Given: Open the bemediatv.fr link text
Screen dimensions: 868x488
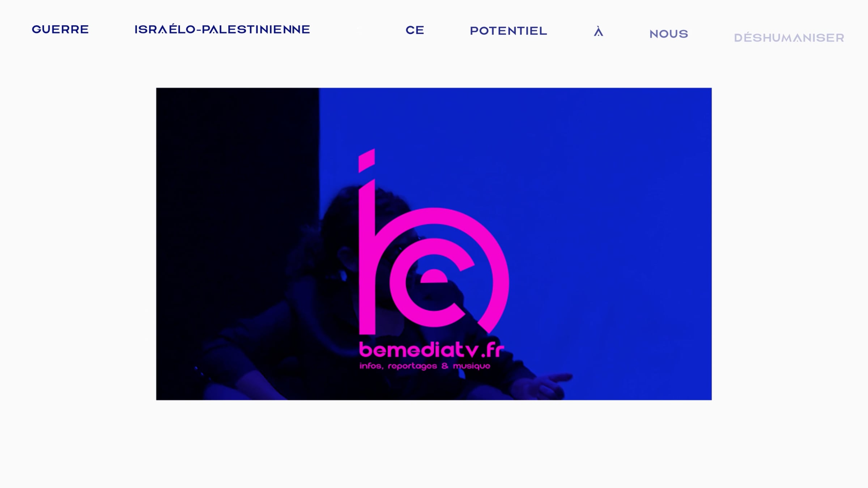Looking at the screenshot, I should coord(431,350).
